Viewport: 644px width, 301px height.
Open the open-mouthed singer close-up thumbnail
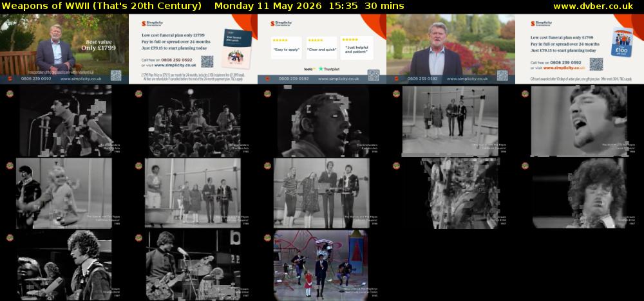(580, 121)
